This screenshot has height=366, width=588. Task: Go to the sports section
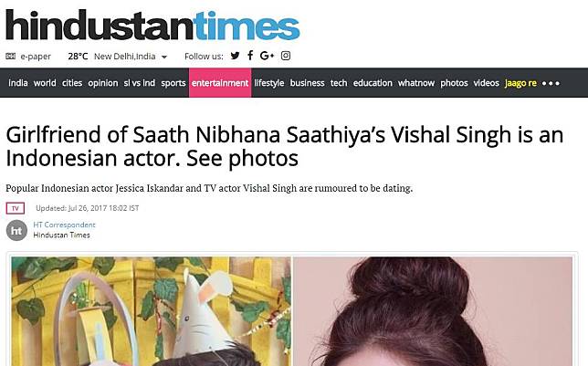coord(173,83)
